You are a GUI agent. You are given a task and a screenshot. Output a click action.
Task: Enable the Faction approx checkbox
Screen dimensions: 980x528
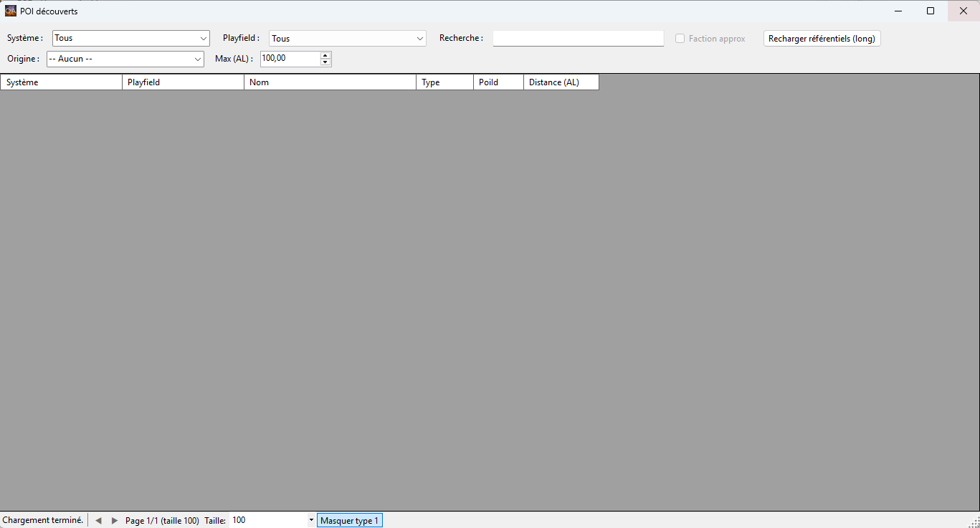pyautogui.click(x=680, y=39)
